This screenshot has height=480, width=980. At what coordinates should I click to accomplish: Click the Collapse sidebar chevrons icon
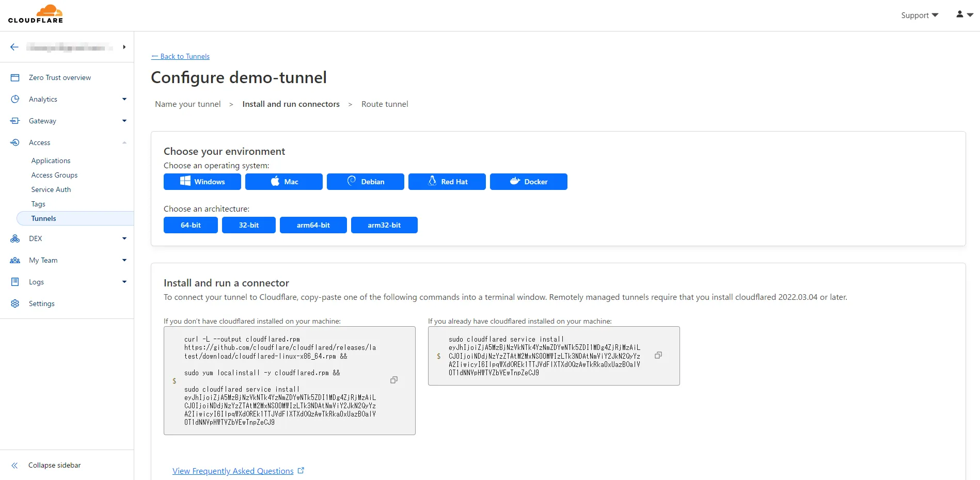[14, 465]
